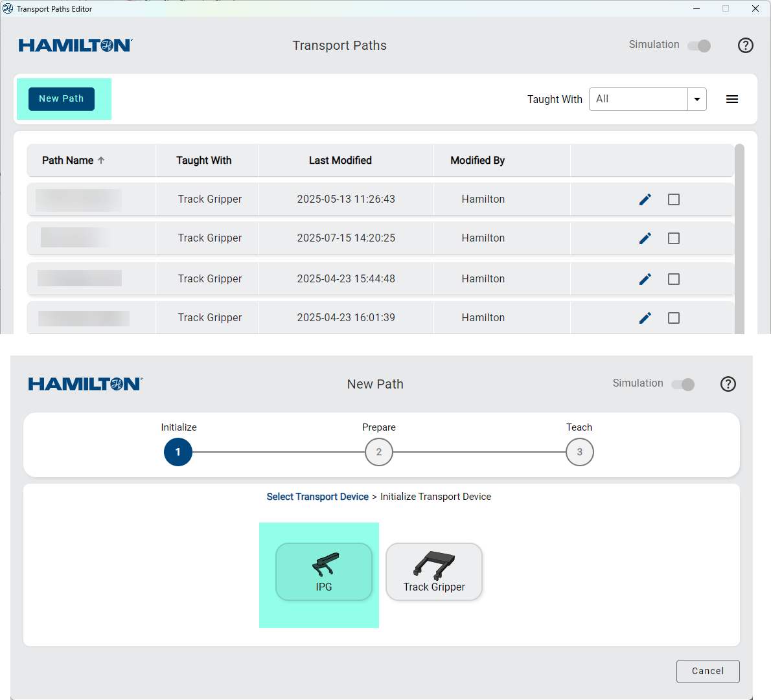Screen dimensions: 771x700
Task: Click pencil icon for path modified 16:01:39
Action: point(645,318)
